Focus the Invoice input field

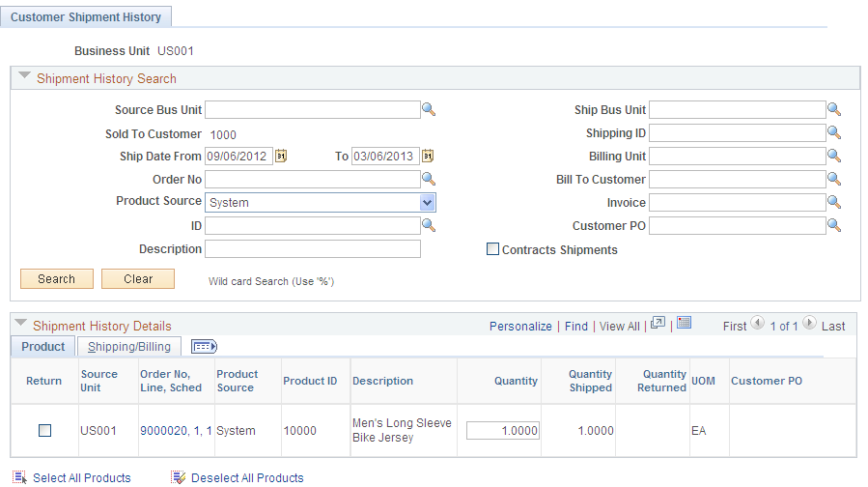click(x=738, y=202)
